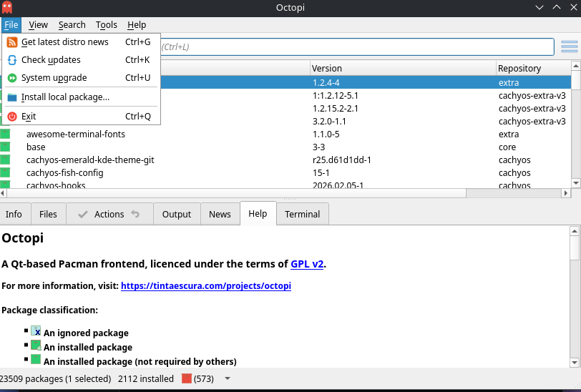Click horizontal scrollbar right arrow
581x392 pixels.
(x=566, y=193)
